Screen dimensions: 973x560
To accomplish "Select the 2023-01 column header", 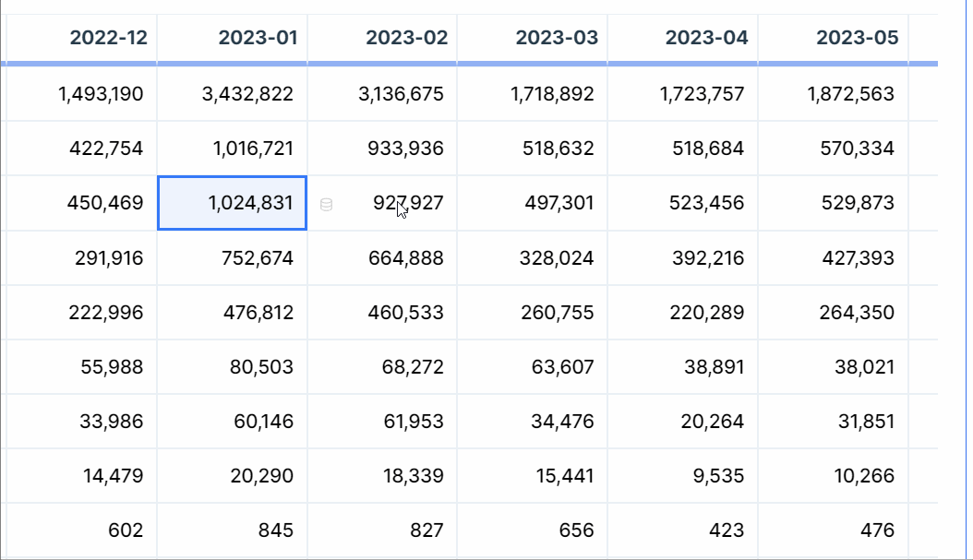I will click(258, 38).
